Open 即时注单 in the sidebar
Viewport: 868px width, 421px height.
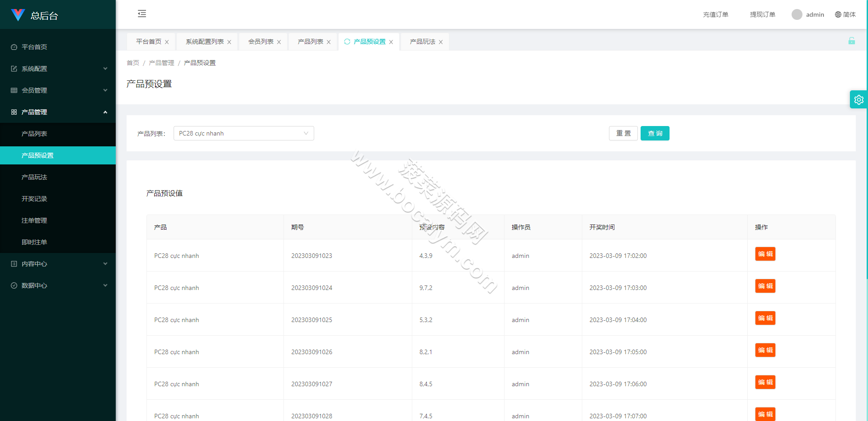point(58,242)
